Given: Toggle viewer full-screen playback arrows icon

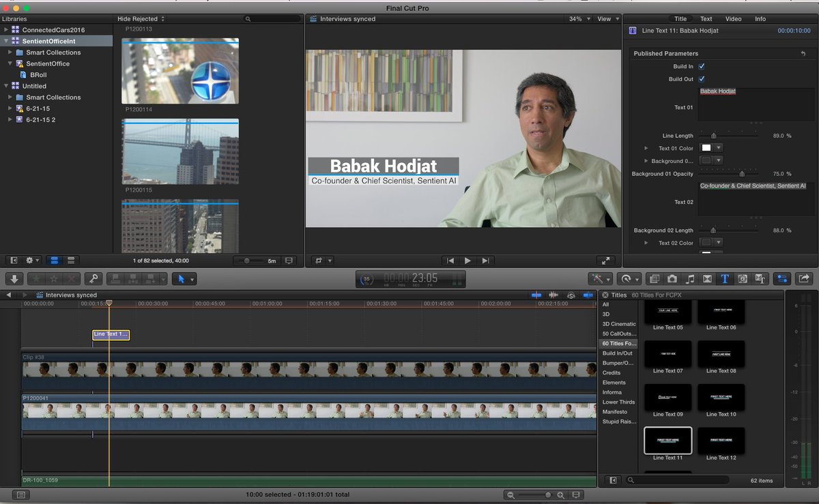Looking at the screenshot, I should (x=605, y=261).
